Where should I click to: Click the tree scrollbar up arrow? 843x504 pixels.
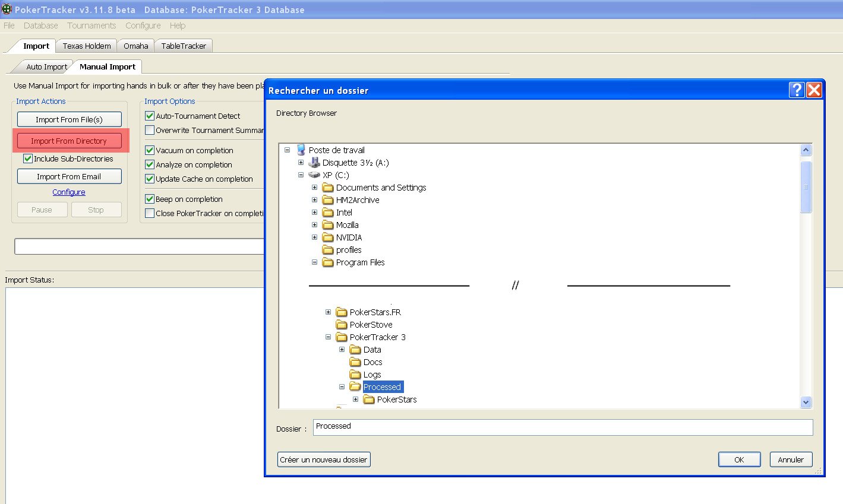coord(806,150)
